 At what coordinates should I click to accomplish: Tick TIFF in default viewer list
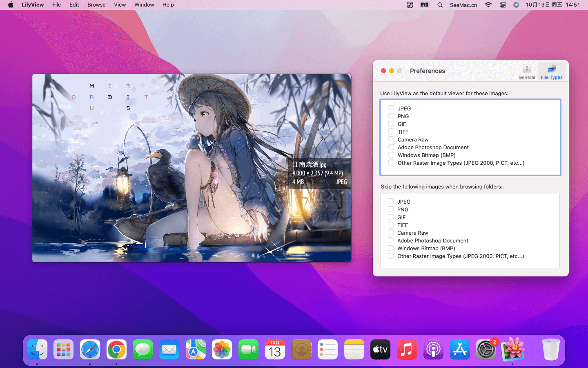point(391,132)
